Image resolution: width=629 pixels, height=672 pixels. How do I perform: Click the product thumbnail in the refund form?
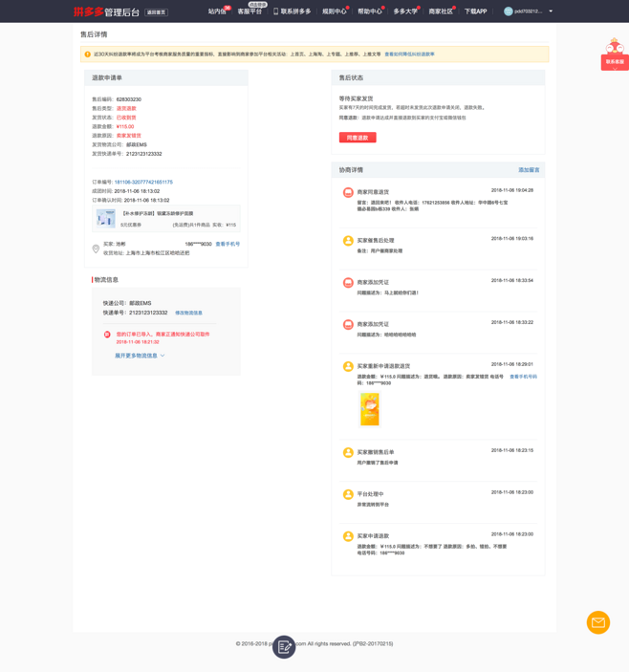coord(106,218)
